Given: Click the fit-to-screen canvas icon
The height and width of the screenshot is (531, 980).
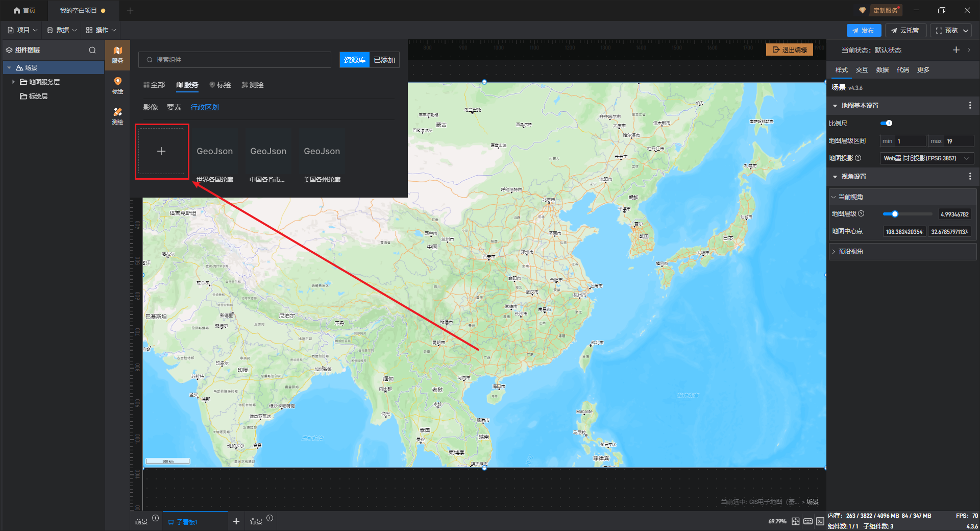Looking at the screenshot, I should pyautogui.click(x=796, y=521).
